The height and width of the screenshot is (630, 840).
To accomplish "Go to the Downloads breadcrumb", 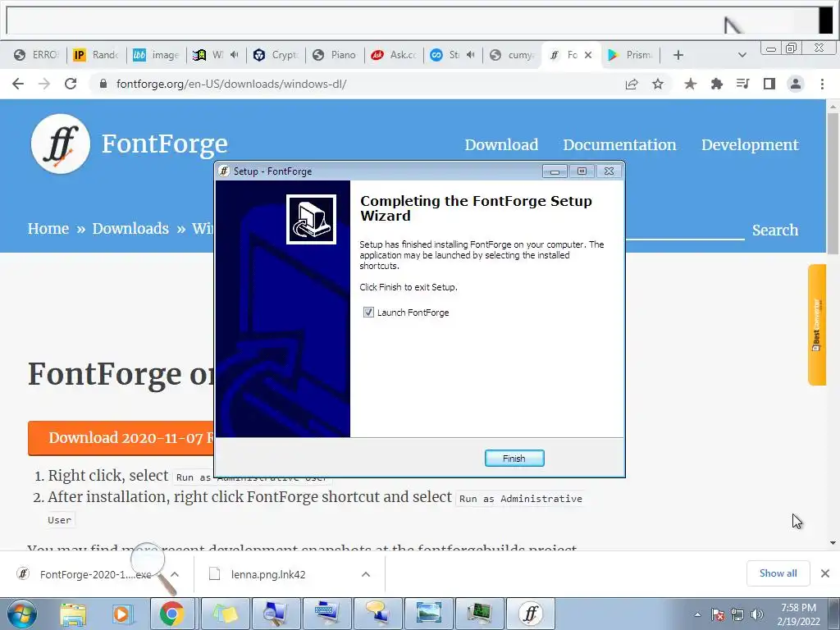I will click(x=130, y=228).
